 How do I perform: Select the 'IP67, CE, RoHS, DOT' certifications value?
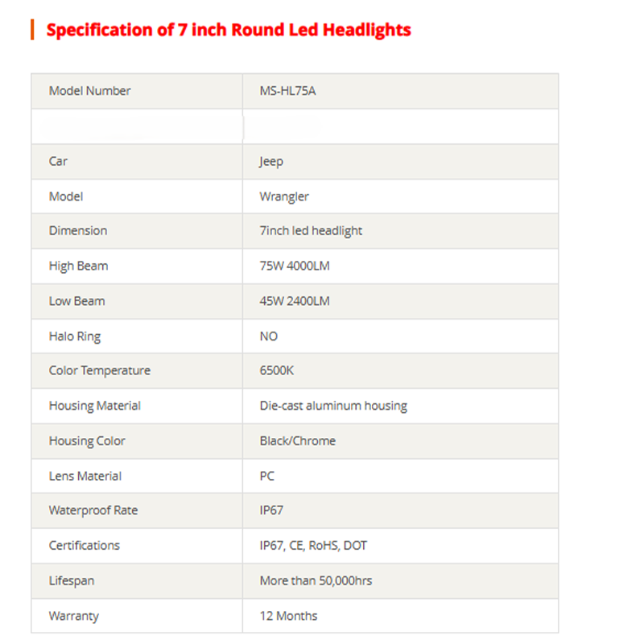[313, 546]
